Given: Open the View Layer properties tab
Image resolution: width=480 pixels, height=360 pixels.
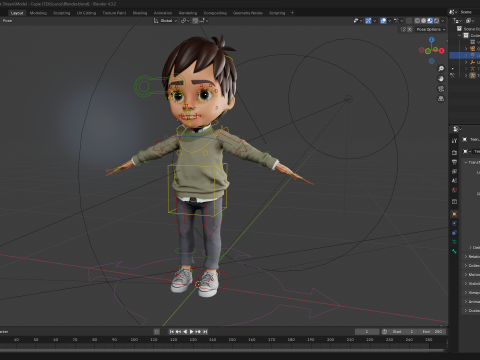Looking at the screenshot, I should pyautogui.click(x=454, y=171).
